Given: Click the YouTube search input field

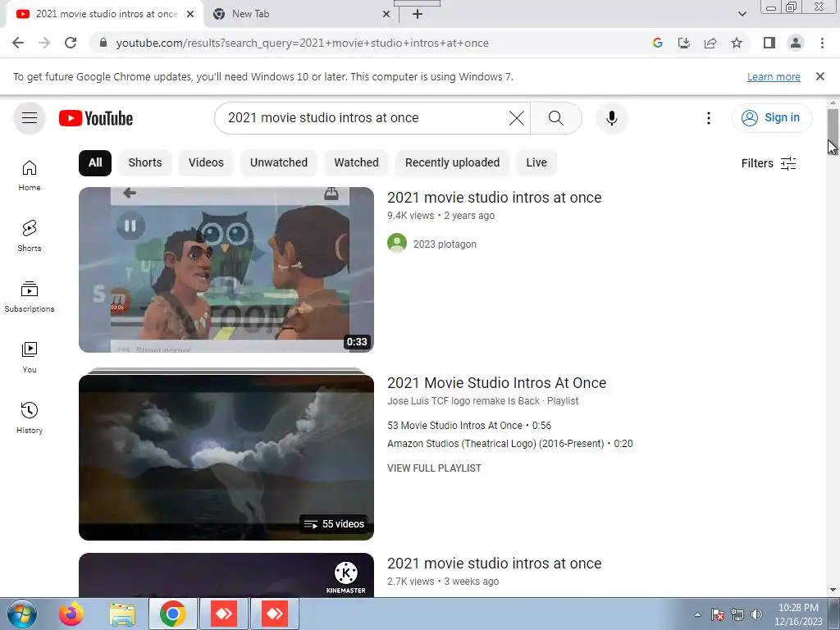Looking at the screenshot, I should tap(364, 118).
